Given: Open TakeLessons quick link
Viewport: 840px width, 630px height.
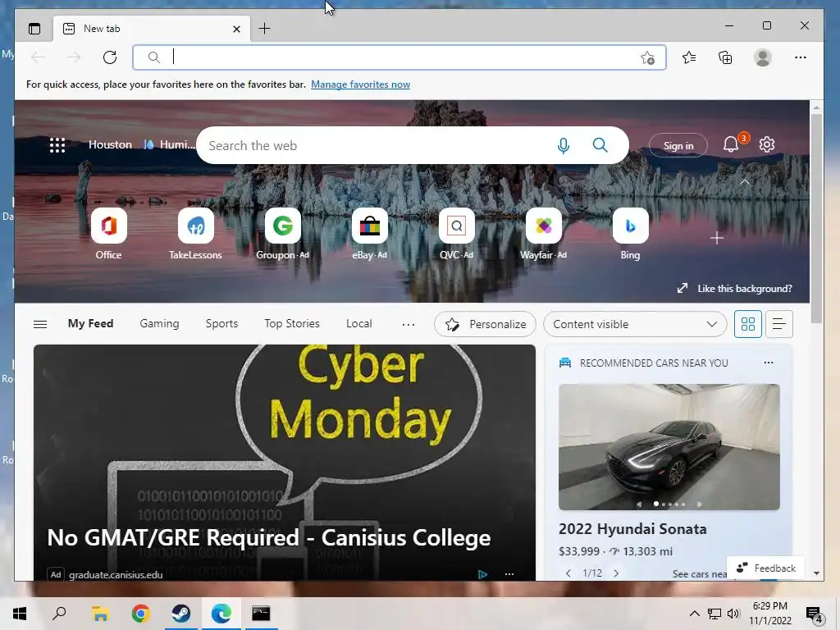Looking at the screenshot, I should 195,233.
